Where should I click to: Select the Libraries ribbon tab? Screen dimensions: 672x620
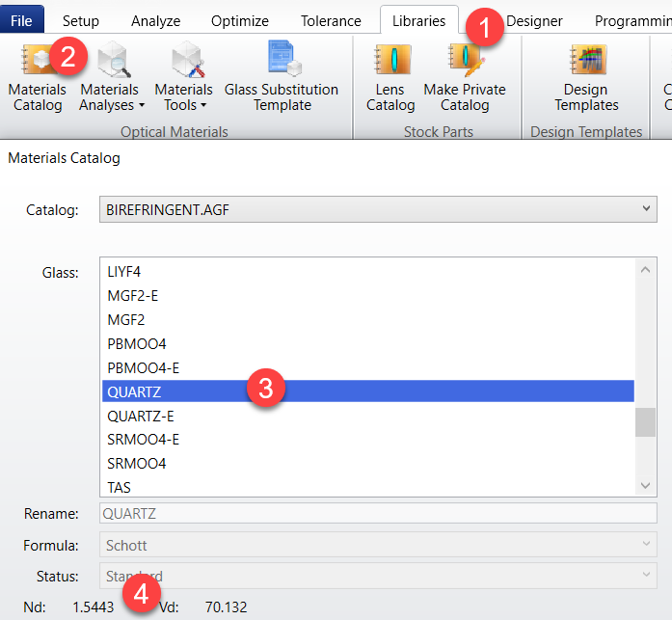(x=418, y=20)
